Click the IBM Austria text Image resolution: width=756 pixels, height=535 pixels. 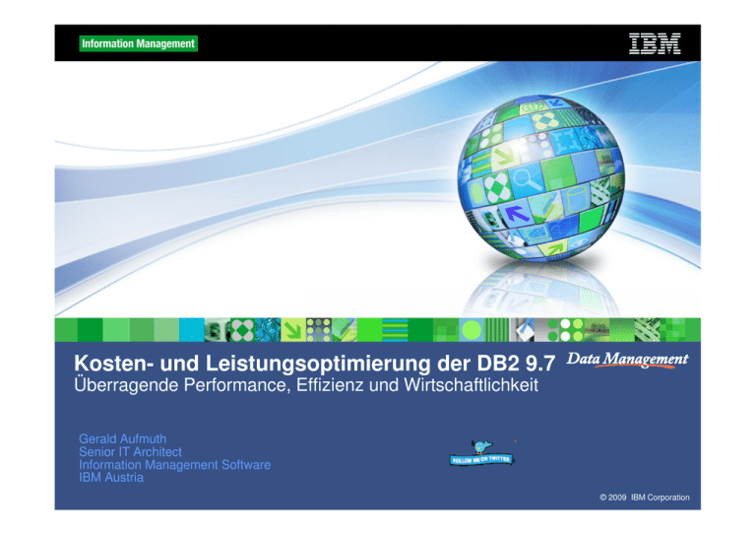(x=111, y=478)
